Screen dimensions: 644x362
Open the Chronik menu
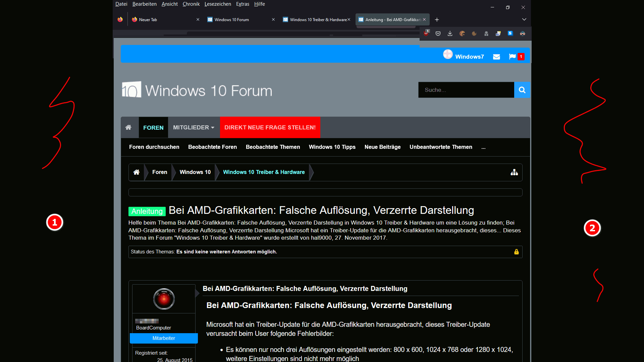[191, 4]
